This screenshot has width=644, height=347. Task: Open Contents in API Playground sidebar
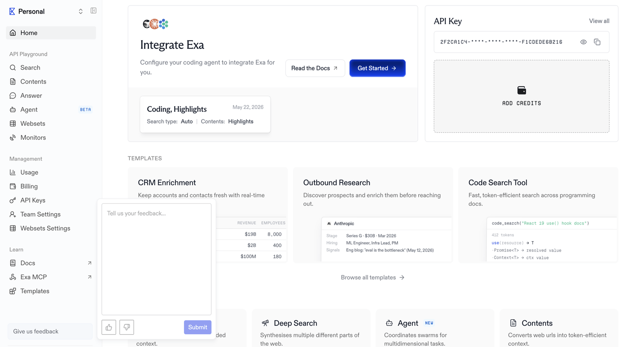[51, 82]
